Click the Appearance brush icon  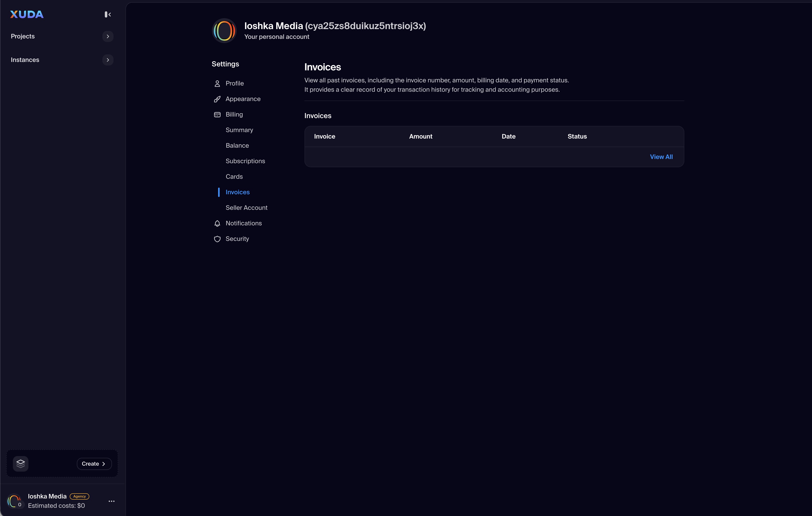[x=217, y=99]
